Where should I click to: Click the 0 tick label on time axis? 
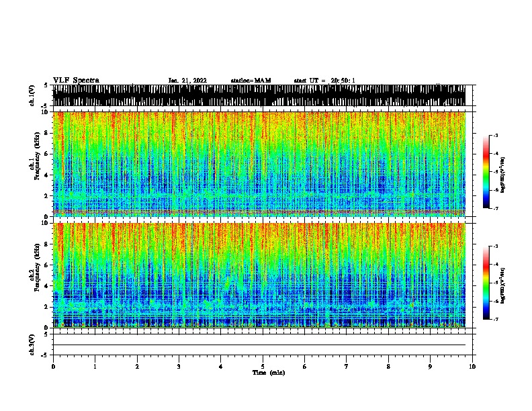[x=53, y=367]
